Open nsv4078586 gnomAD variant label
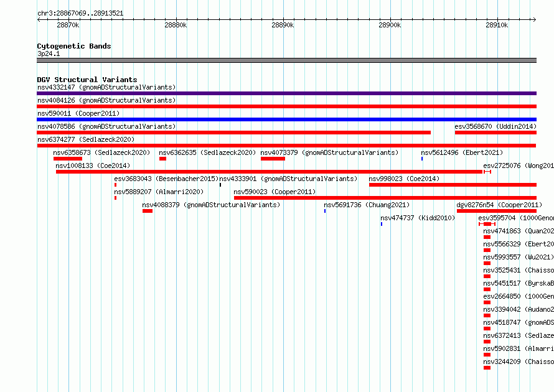The height and width of the screenshot is (392, 554). tap(106, 126)
